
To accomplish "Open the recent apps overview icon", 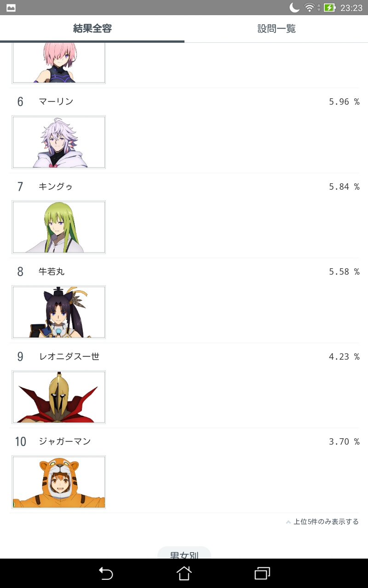I will (x=262, y=573).
